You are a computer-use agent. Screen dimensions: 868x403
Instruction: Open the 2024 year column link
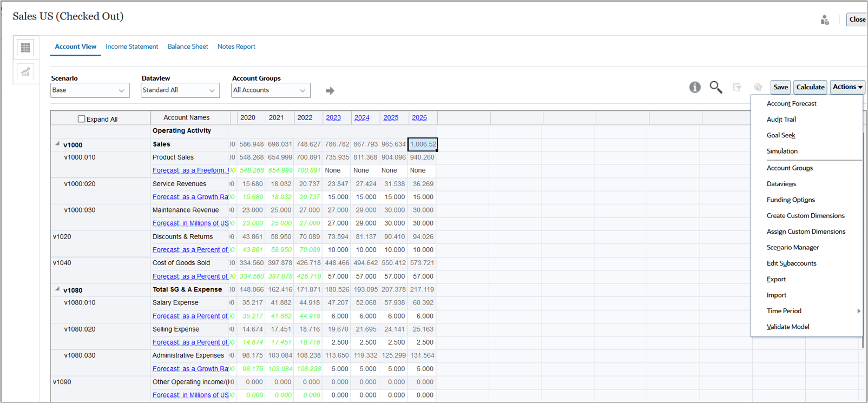[x=362, y=117]
